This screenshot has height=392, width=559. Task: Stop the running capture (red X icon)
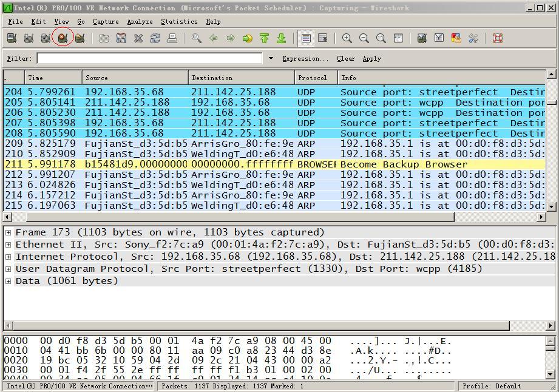pyautogui.click(x=63, y=38)
